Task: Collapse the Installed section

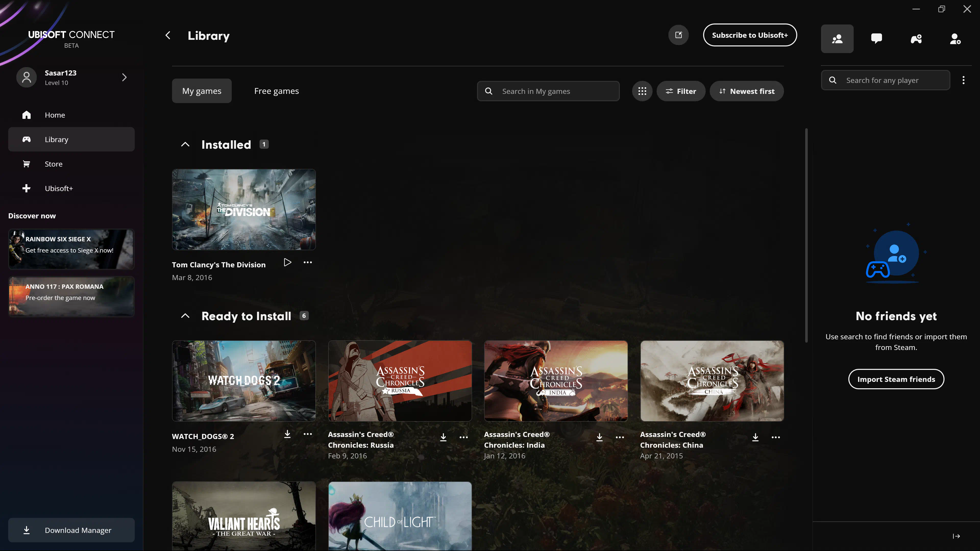Action: click(x=185, y=144)
